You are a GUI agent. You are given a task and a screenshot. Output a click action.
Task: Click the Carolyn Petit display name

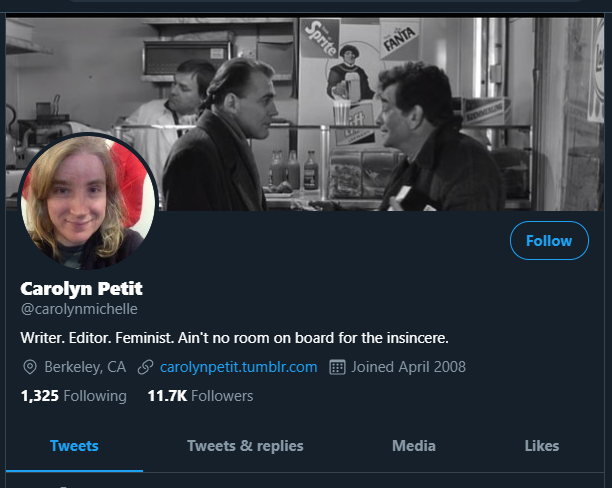pyautogui.click(x=82, y=289)
